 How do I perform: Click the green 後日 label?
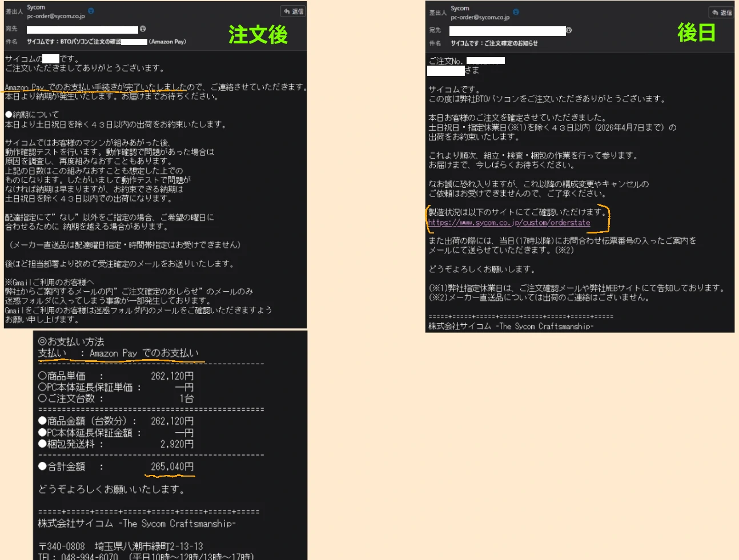(696, 33)
